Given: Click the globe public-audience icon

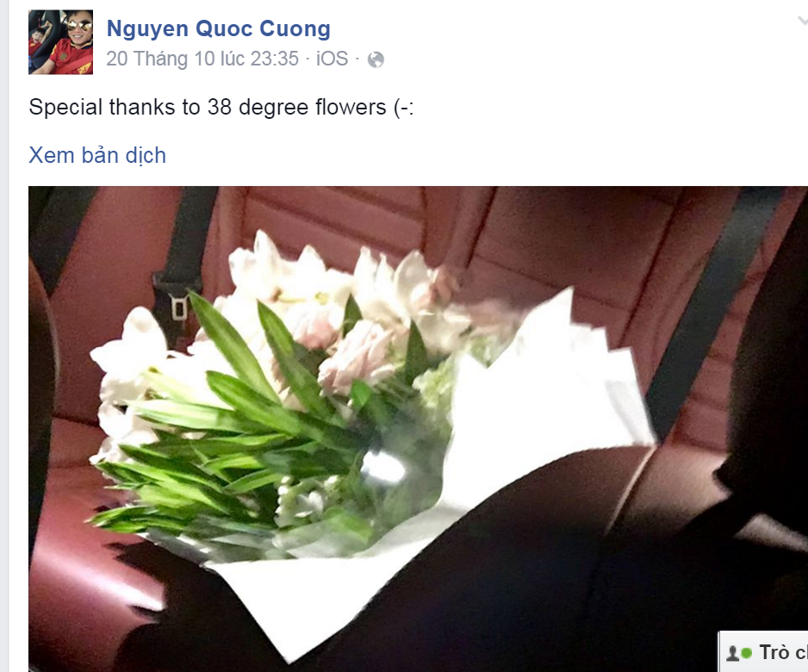Looking at the screenshot, I should [x=376, y=59].
